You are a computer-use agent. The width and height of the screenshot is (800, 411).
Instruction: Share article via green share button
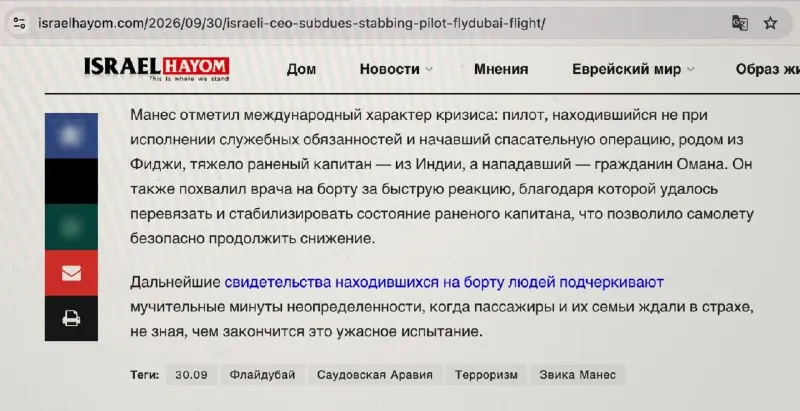(71, 227)
